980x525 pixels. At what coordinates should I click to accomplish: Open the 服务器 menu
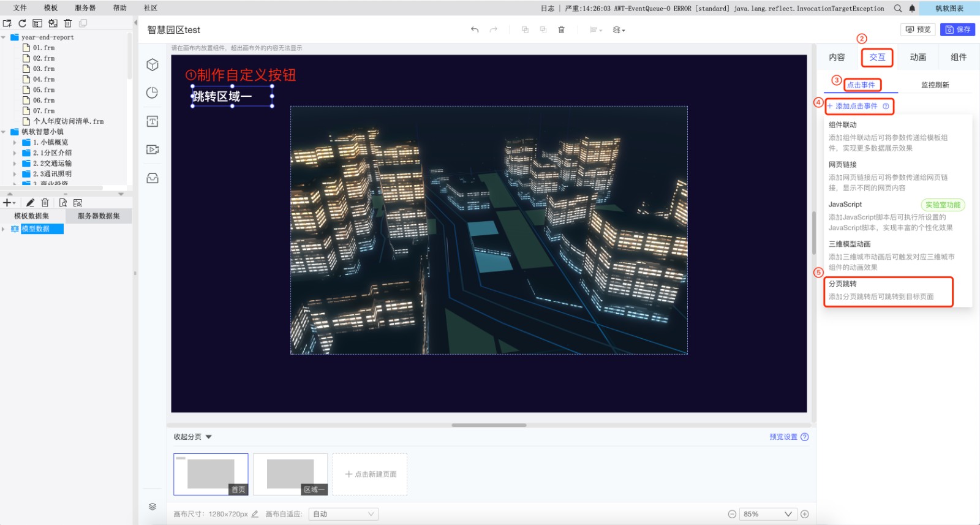pos(85,8)
